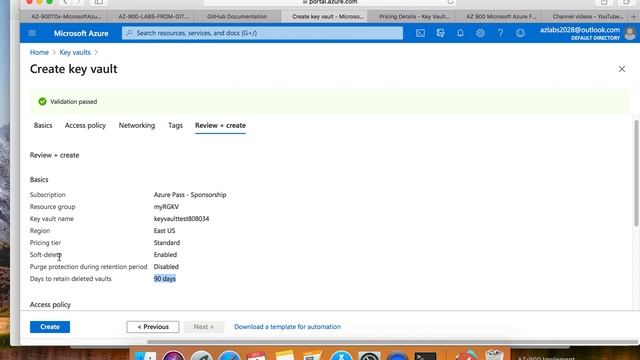Click the Feedback smiley icon

[520, 33]
